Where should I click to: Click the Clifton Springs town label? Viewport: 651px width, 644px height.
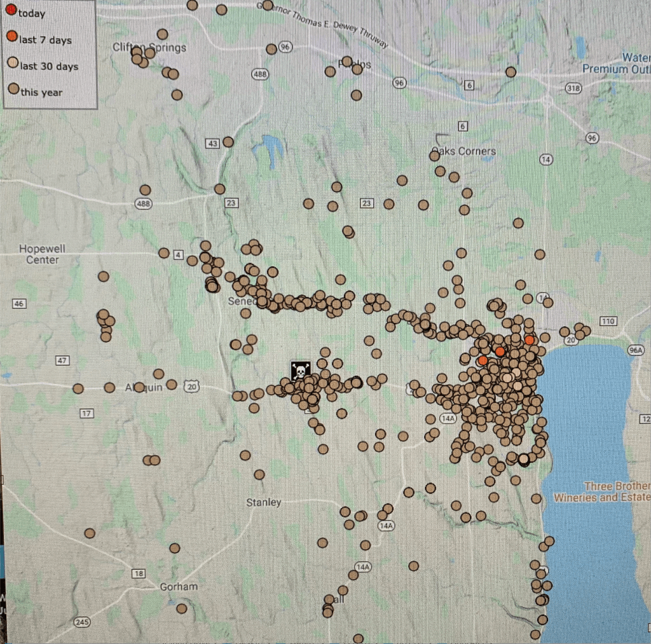coord(149,47)
